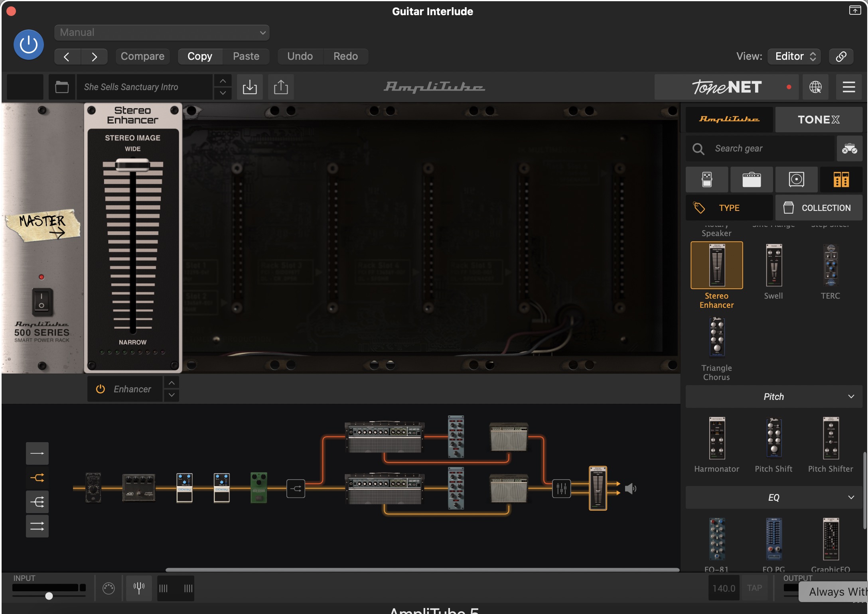Screen dimensions: 868x614
Task: Open the hamburger main menu
Action: 849,87
